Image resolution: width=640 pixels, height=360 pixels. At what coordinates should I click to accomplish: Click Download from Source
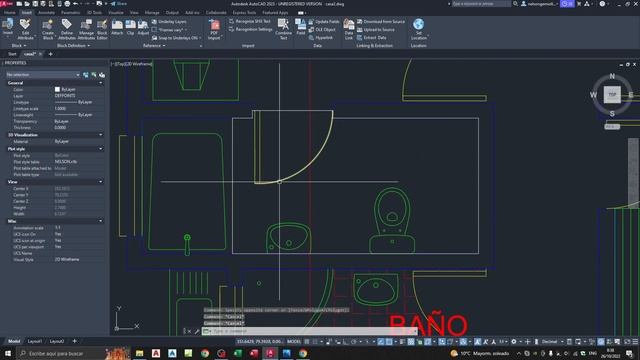pyautogui.click(x=381, y=21)
